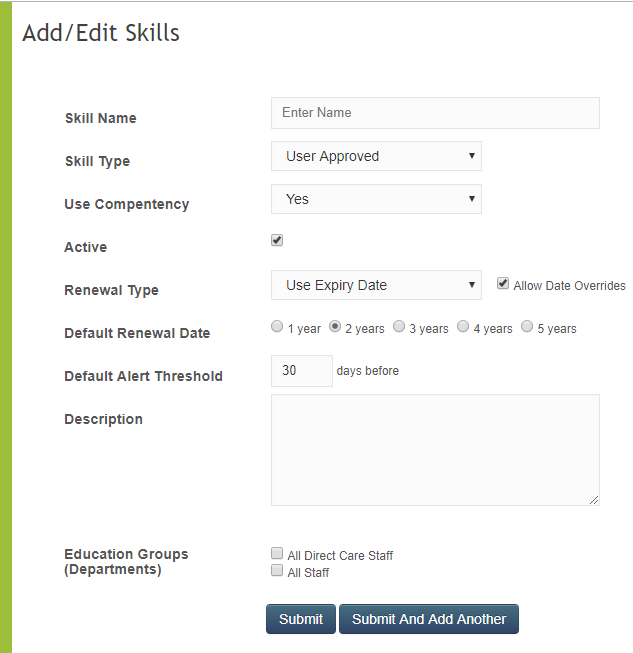The height and width of the screenshot is (653, 633).
Task: Open the Renewal Type dropdown
Action: (376, 285)
